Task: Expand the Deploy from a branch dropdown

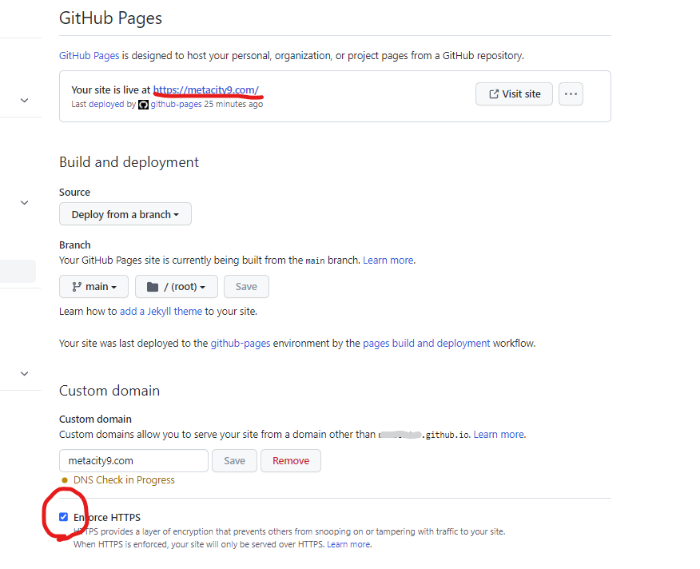Action: coord(125,214)
